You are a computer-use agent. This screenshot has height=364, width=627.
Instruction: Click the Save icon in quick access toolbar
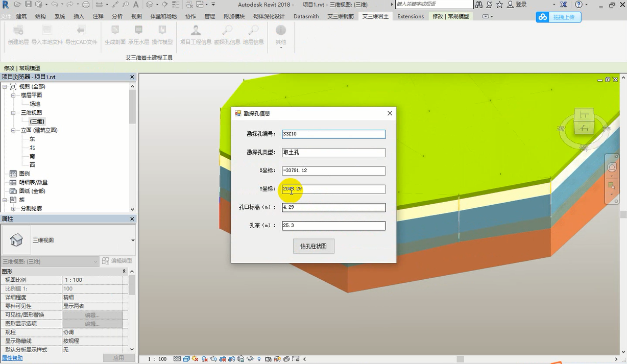(x=28, y=4)
